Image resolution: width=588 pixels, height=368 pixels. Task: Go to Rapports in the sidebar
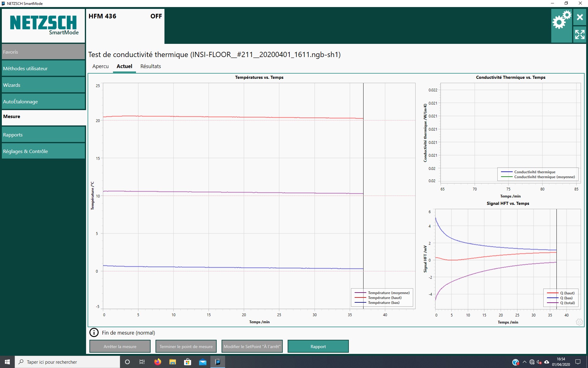(x=43, y=135)
